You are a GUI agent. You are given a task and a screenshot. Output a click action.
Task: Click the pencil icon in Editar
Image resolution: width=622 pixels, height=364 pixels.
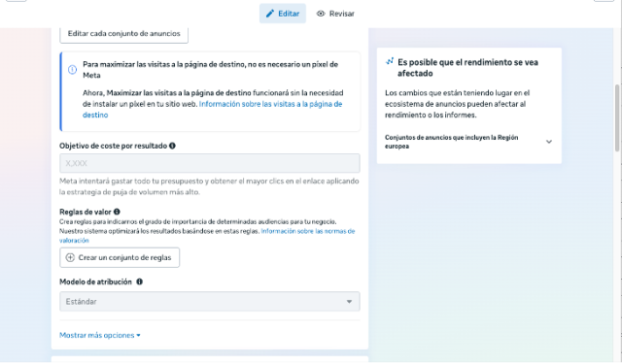click(270, 14)
